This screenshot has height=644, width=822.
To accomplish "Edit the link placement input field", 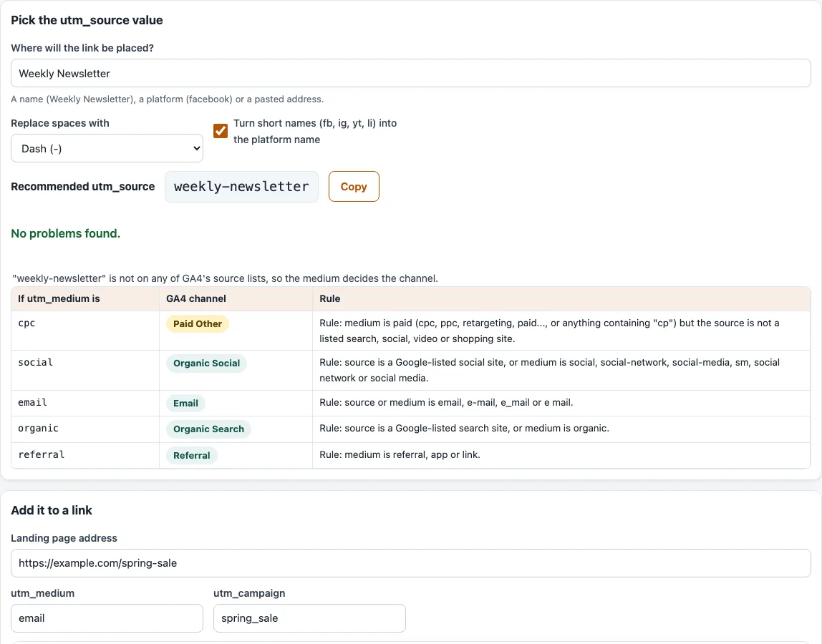I will pos(411,74).
